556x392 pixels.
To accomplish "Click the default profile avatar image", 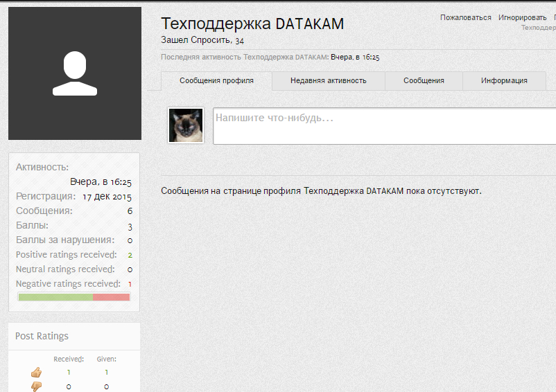I will [x=75, y=73].
